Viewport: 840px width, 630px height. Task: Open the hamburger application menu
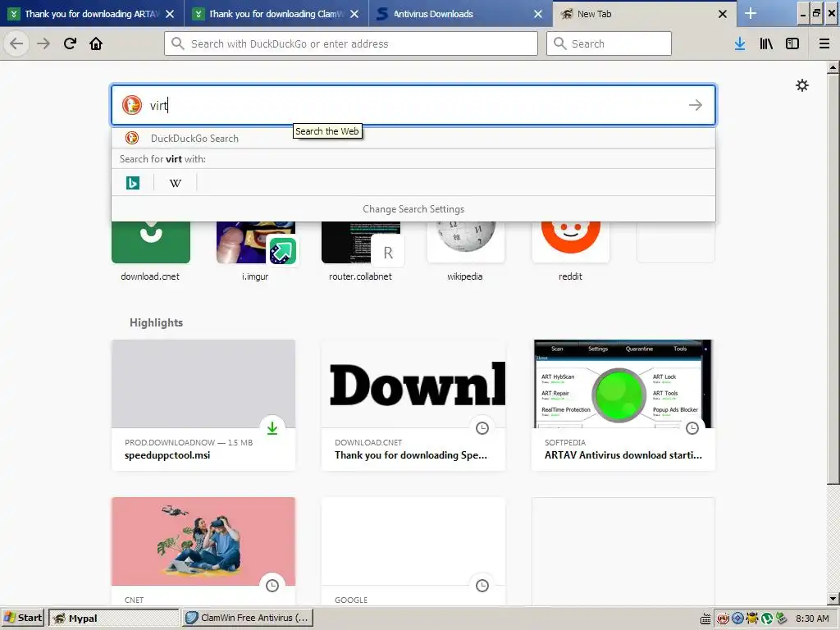coord(824,43)
